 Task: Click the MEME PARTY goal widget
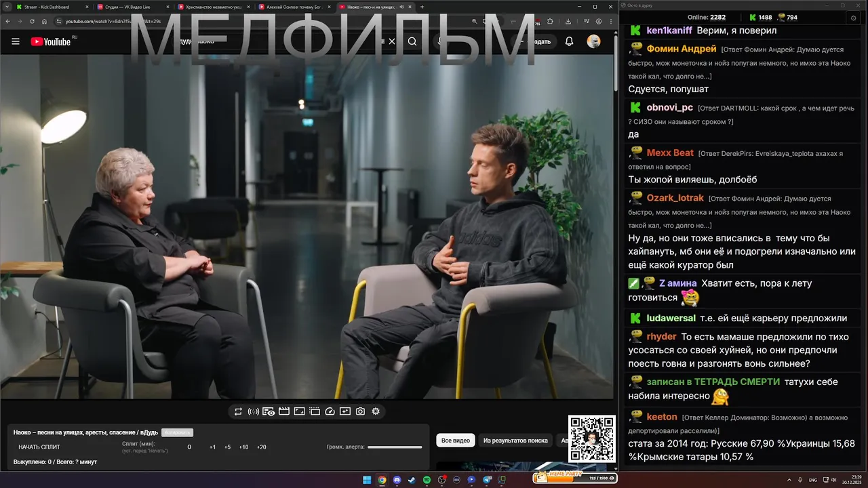575,476
